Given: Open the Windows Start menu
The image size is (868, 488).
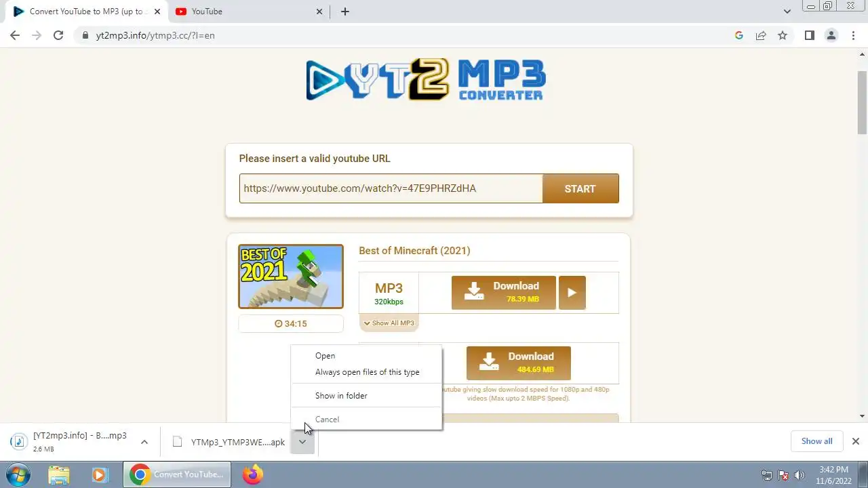Looking at the screenshot, I should 18,474.
